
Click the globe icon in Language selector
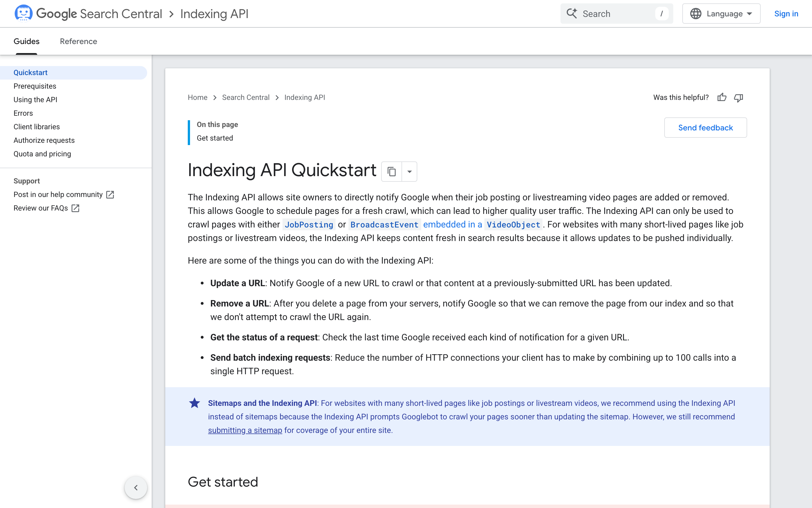click(x=696, y=14)
